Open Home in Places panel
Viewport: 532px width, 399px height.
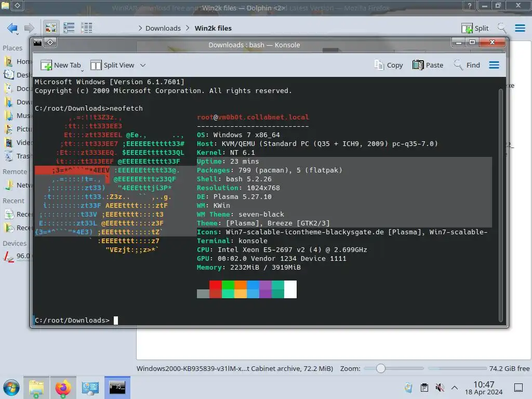tap(17, 61)
